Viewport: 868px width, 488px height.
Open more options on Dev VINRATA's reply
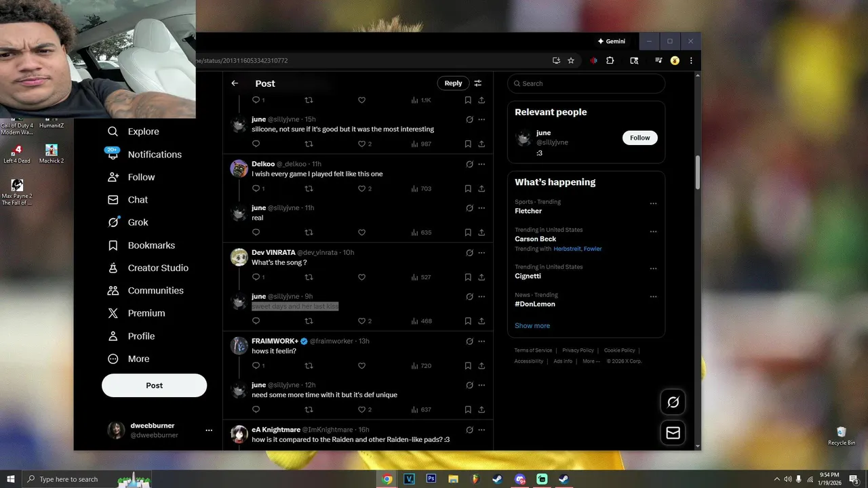click(x=481, y=253)
